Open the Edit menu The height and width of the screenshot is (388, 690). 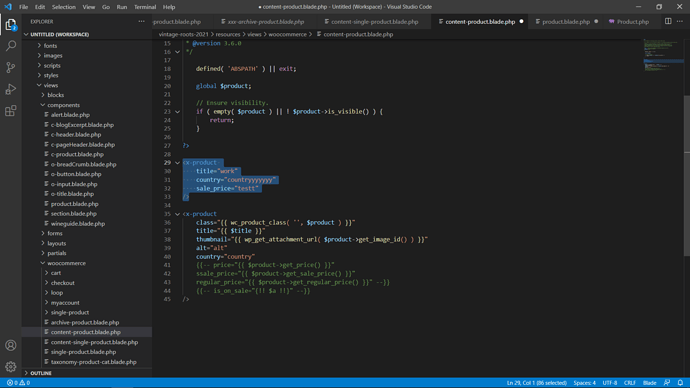40,7
